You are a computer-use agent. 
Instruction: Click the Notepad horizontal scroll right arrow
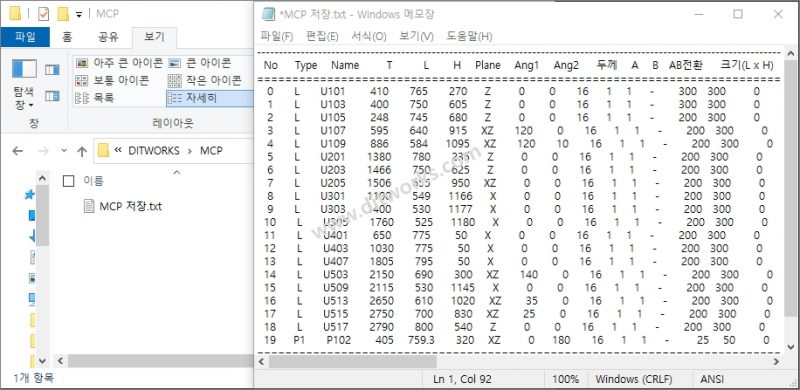tap(777, 361)
